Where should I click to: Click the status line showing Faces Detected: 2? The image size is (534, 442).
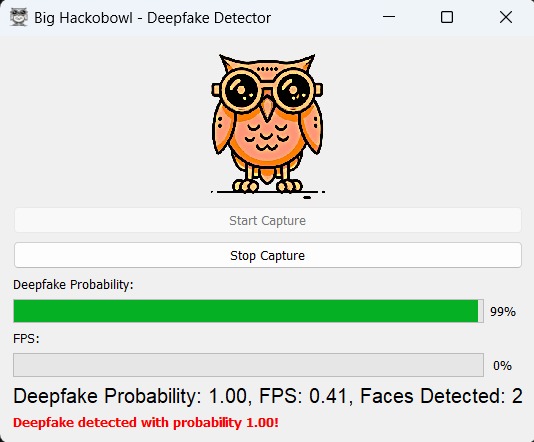(x=268, y=396)
